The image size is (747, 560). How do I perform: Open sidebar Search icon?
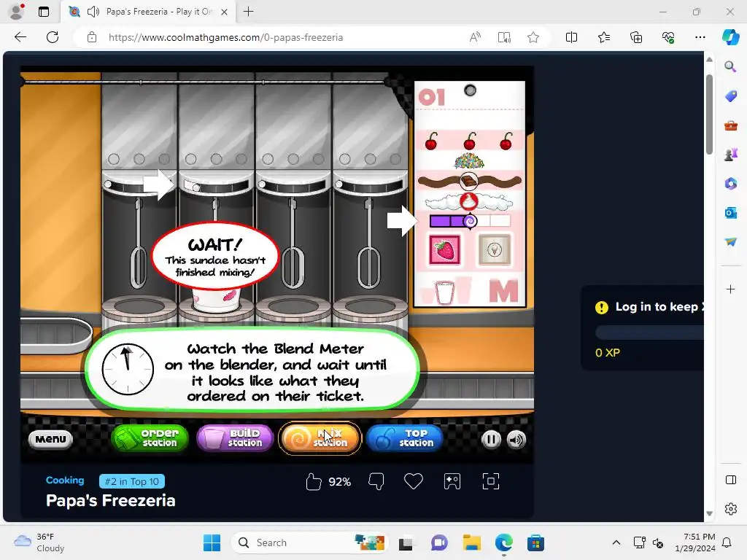point(730,66)
